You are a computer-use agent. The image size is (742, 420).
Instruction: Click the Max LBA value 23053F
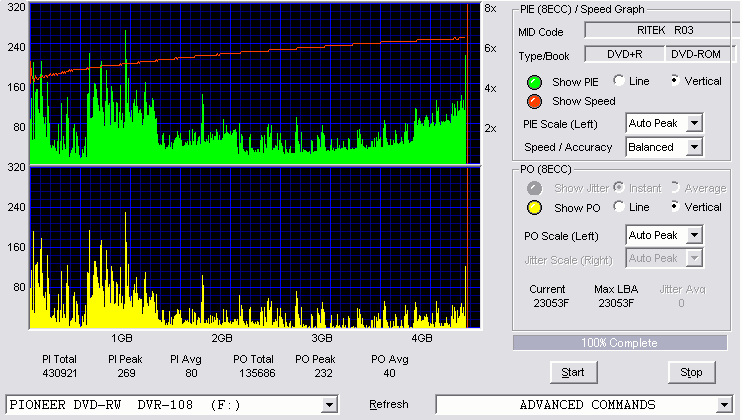[616, 303]
